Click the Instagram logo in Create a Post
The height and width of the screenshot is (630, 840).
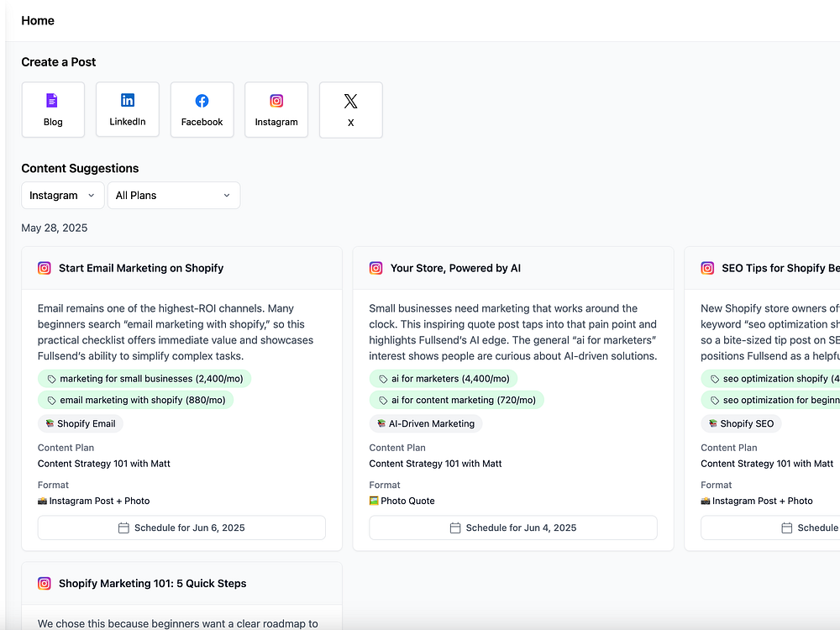coord(276,101)
